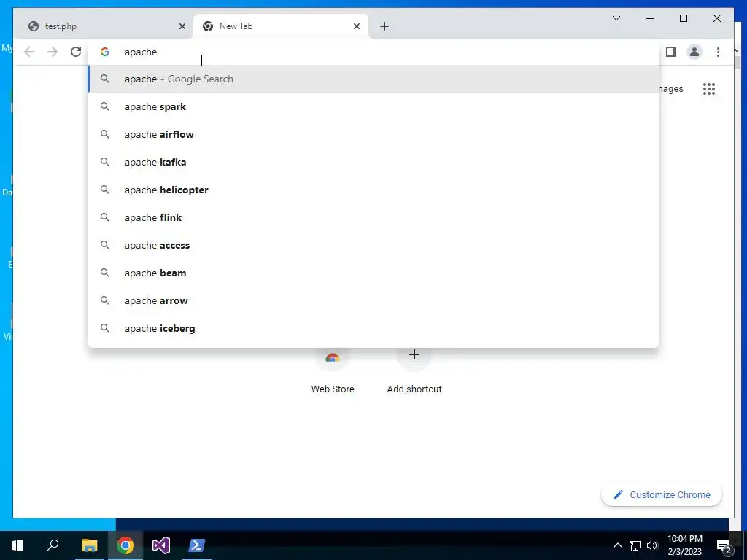Select the apache - Google Search suggestion
The width and height of the screenshot is (747, 560).
coord(373,79)
